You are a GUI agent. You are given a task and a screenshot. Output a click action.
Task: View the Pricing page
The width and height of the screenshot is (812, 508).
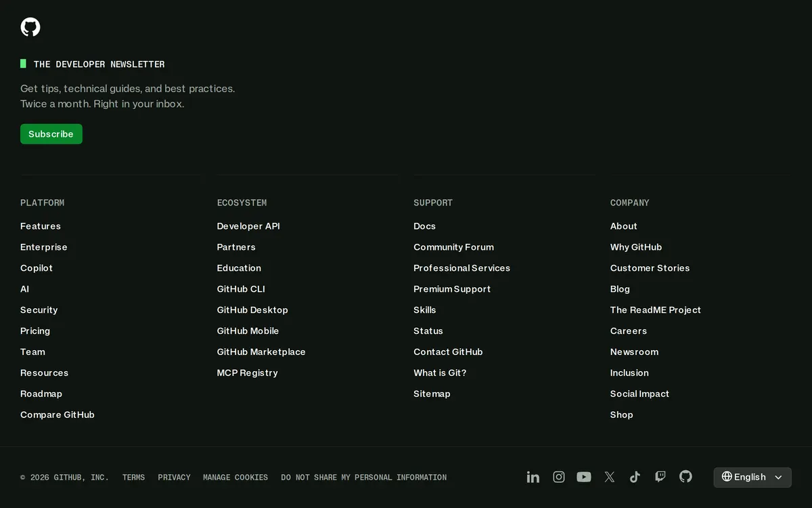click(35, 331)
